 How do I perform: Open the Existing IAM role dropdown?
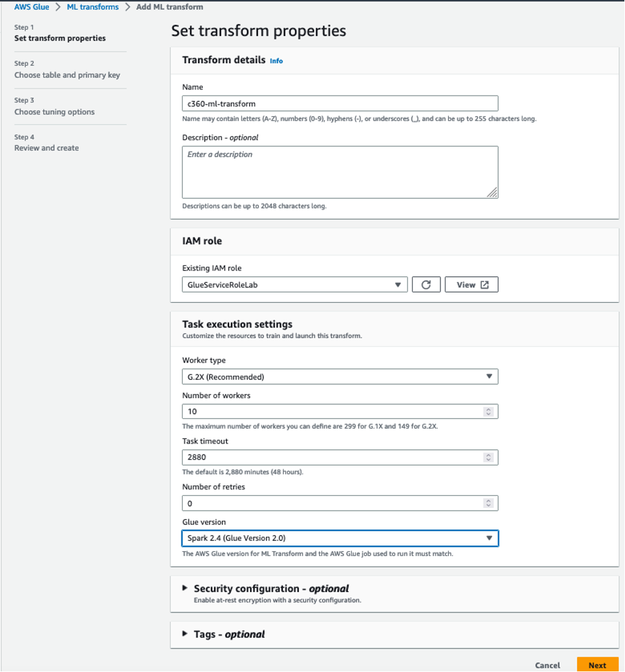click(x=295, y=285)
